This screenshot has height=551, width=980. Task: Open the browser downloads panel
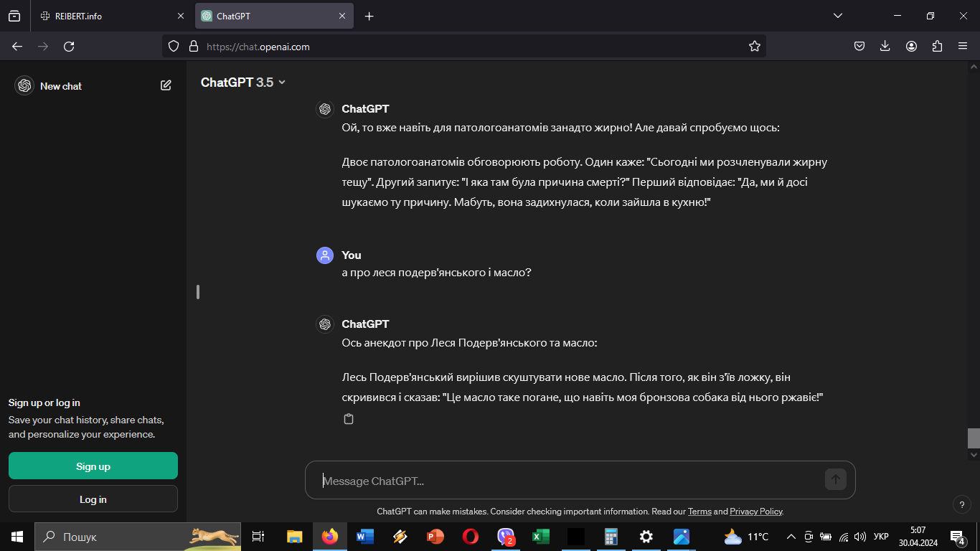tap(885, 46)
